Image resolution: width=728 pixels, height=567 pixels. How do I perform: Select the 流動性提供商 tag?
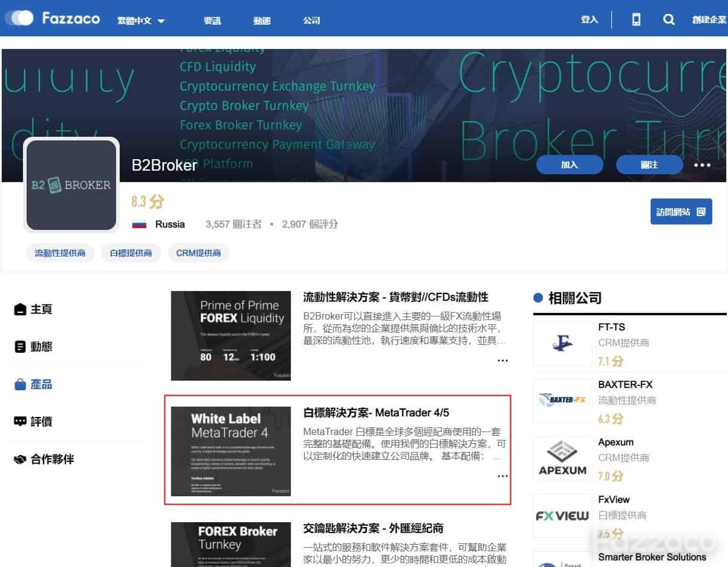click(60, 253)
